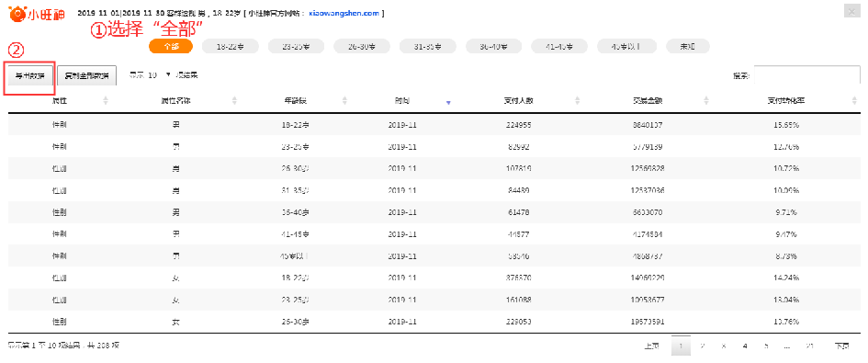This screenshot has width=868, height=363.
Task: Open the display count dropdown showing 10
Action: click(x=160, y=74)
